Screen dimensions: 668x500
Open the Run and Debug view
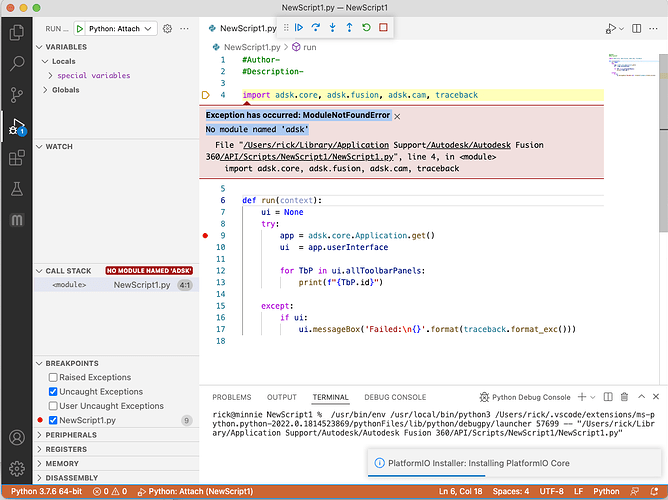click(17, 127)
